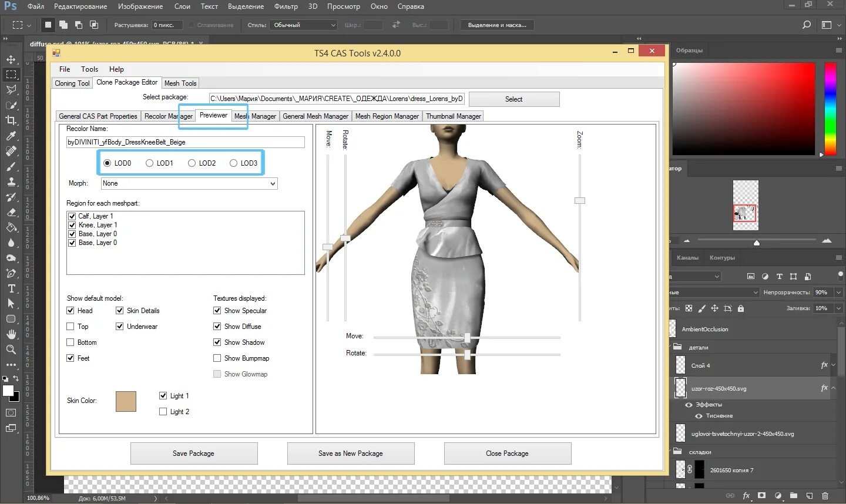Open the File menu in TS4 CAS Tools
Image resolution: width=846 pixels, height=504 pixels.
[x=65, y=69]
